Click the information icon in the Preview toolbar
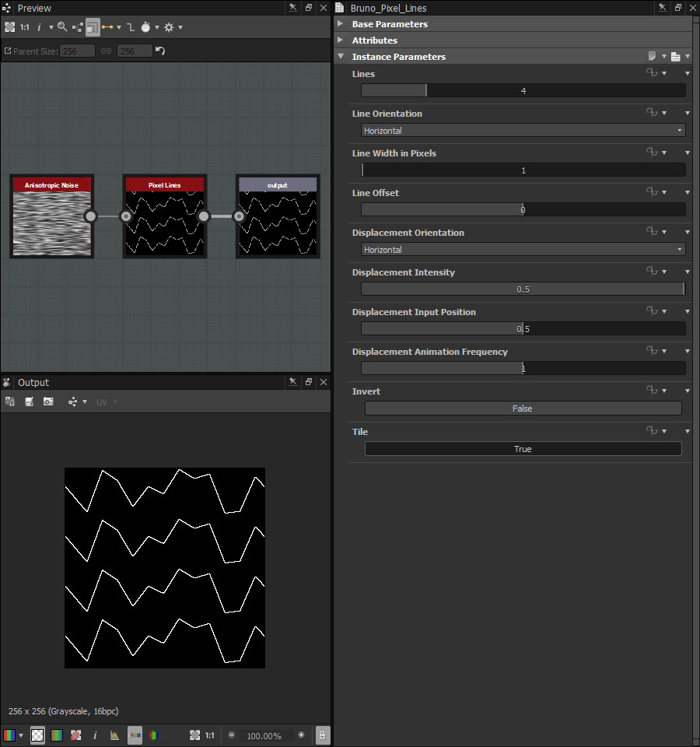 pos(39,26)
